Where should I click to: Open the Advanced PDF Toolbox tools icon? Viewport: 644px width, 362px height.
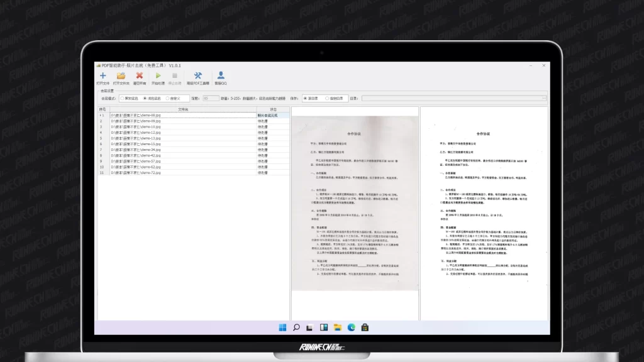tap(197, 76)
